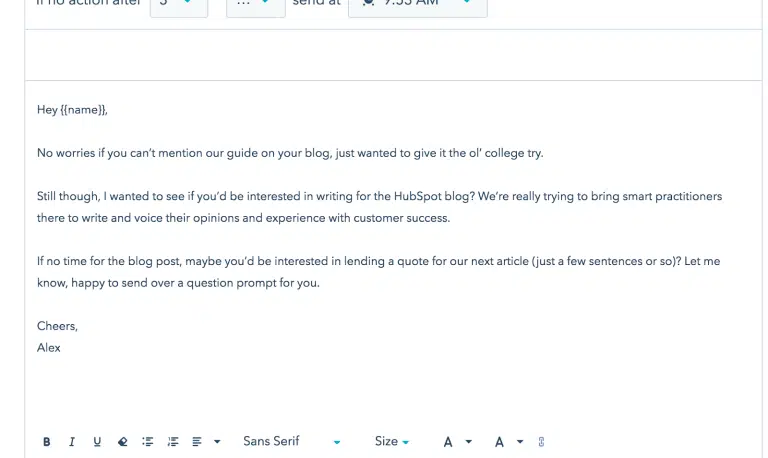Click the insert link icon
This screenshot has width=768, height=458.
click(541, 442)
